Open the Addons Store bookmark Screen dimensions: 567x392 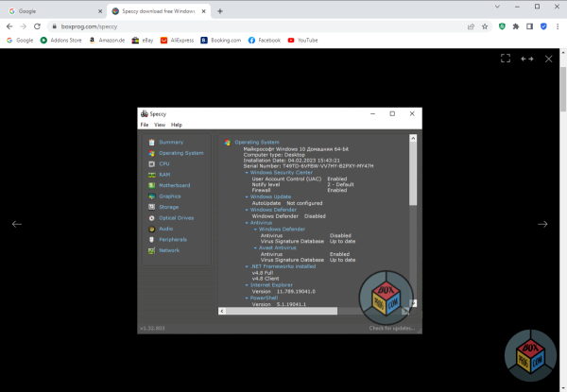[61, 40]
